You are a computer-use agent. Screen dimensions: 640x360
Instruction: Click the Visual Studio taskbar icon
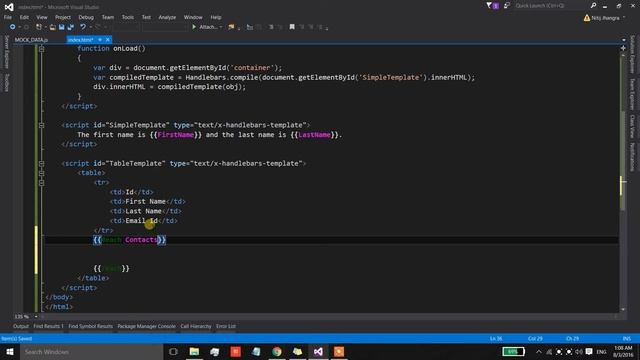pyautogui.click(x=318, y=351)
